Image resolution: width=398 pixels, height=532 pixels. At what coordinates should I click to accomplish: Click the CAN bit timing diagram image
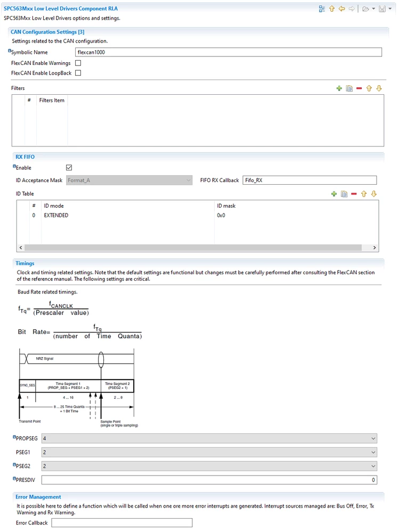tap(78, 388)
